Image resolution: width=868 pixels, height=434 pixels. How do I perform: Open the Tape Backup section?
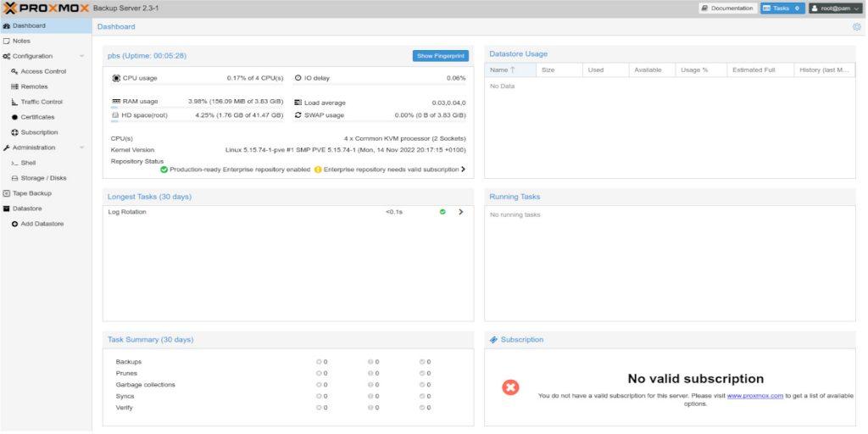coord(31,193)
